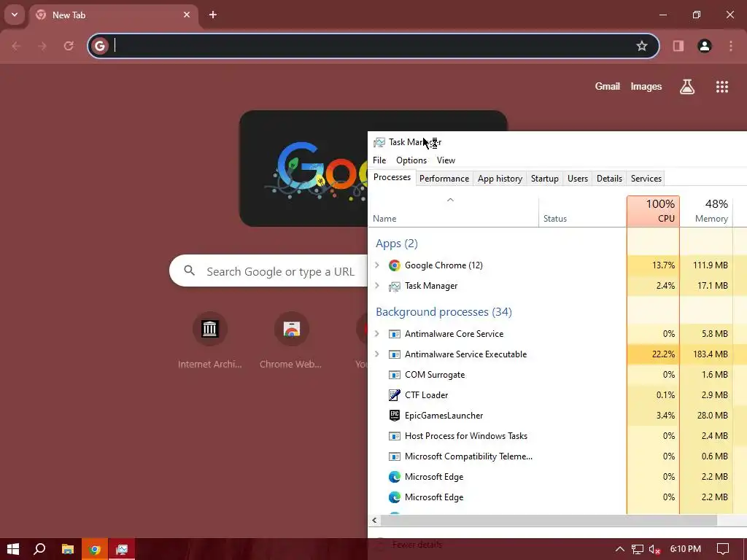Click the Task Manager horizontal scrollbar
Image resolution: width=747 pixels, height=560 pixels.
(x=549, y=520)
